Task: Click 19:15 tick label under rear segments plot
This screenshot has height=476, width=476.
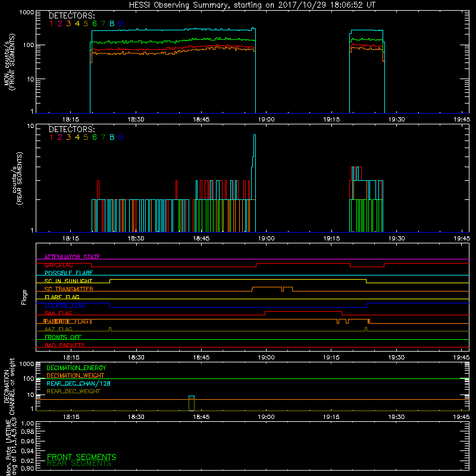Action: (x=331, y=239)
